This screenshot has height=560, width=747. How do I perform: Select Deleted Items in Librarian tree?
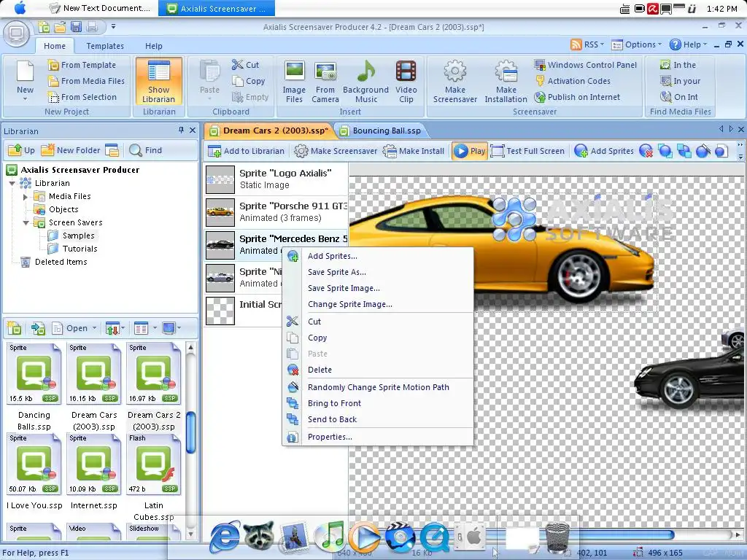61,262
